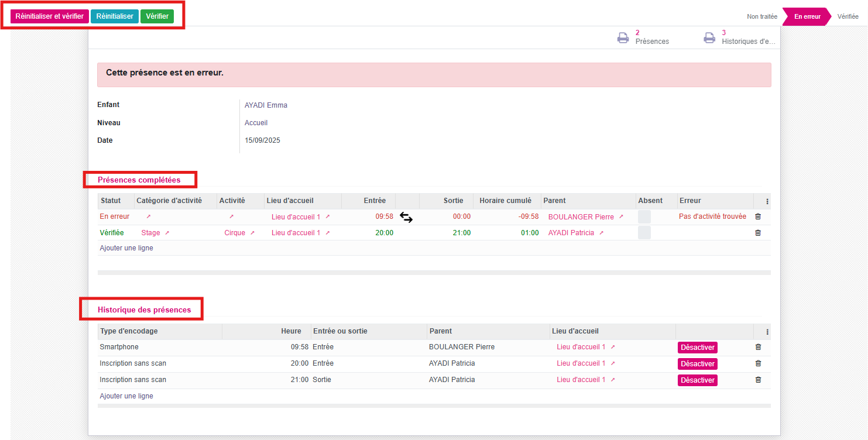
Task: Toggle Absent checkbox in En erreur row
Action: click(644, 216)
